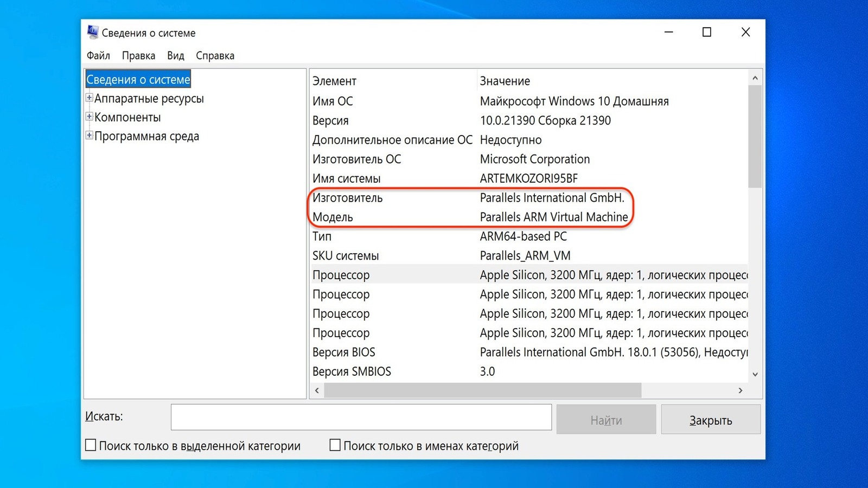This screenshot has width=868, height=488.
Task: Click the System Information title bar icon
Action: tap(93, 33)
